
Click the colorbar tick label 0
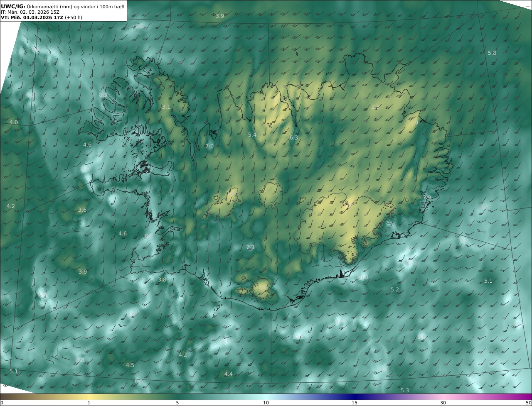tap(2, 403)
